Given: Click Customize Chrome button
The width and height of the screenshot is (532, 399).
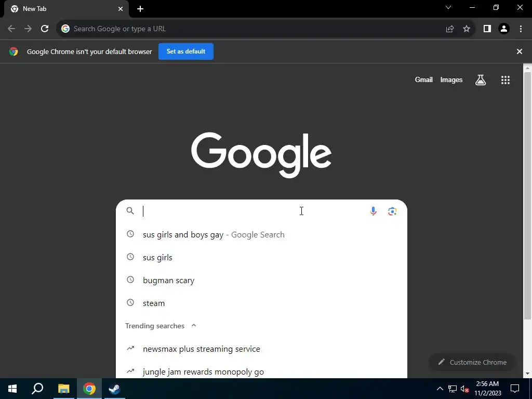Looking at the screenshot, I should pyautogui.click(x=472, y=362).
